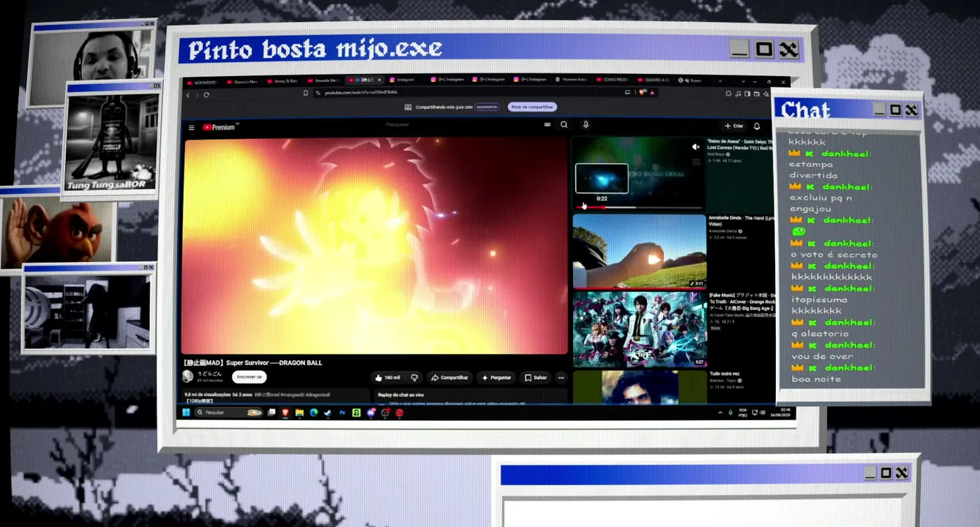Open YouTube notifications bell

coord(757,127)
